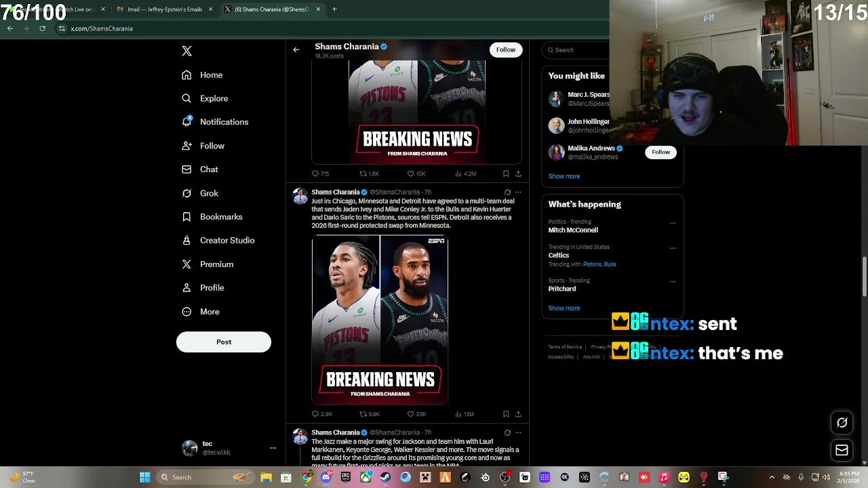This screenshot has height=488, width=868.
Task: Open Notifications in the sidebar
Action: pos(215,122)
